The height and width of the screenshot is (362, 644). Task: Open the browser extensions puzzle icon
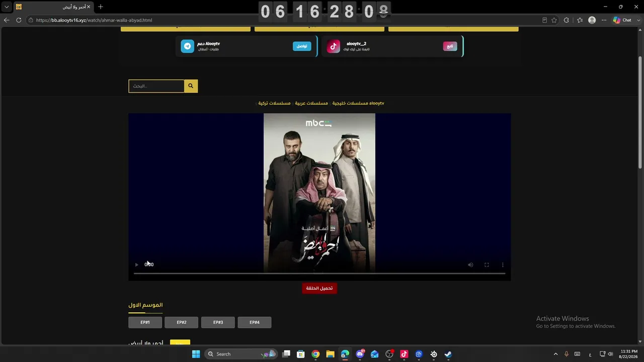point(567,20)
